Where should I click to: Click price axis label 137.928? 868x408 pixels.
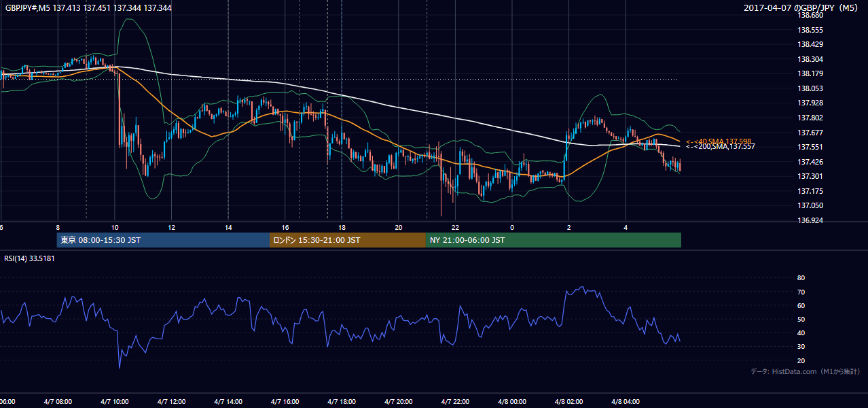[x=810, y=103]
